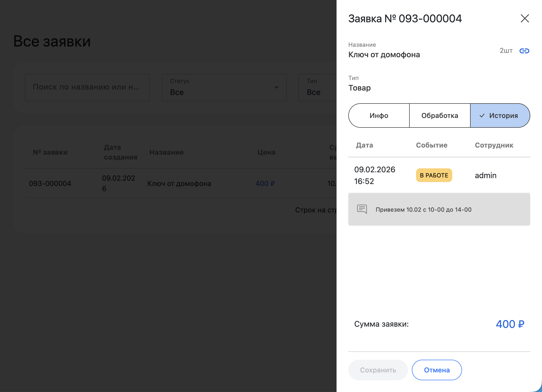Click the № заявки column header
The width and height of the screenshot is (542, 392).
coord(50,152)
